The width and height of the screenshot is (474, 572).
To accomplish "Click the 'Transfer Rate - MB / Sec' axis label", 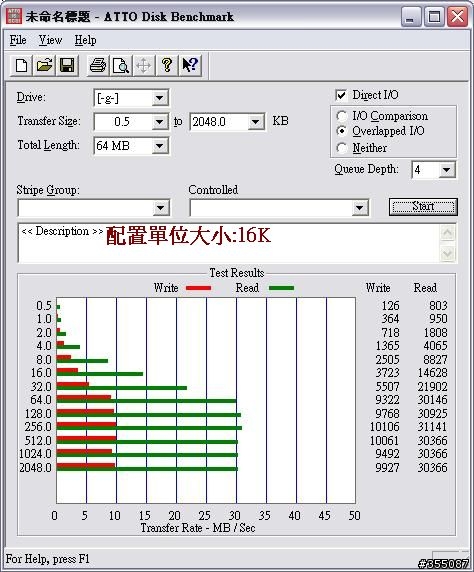I will coord(197,528).
